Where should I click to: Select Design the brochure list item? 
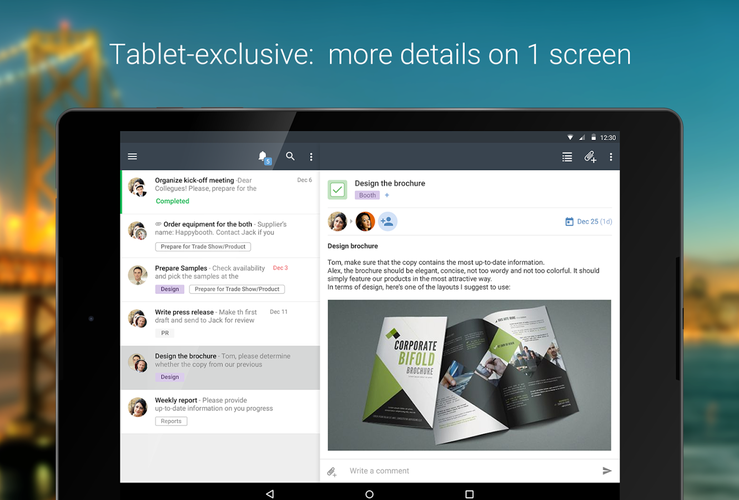[x=220, y=368]
